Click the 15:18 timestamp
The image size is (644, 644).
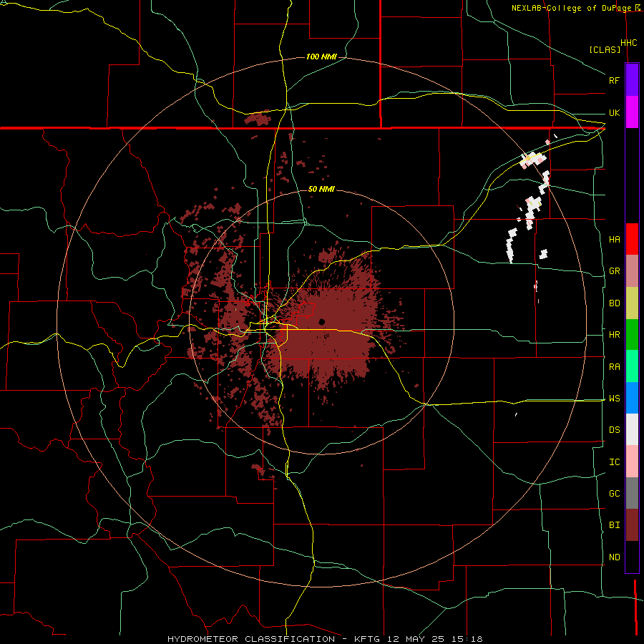pyautogui.click(x=466, y=639)
